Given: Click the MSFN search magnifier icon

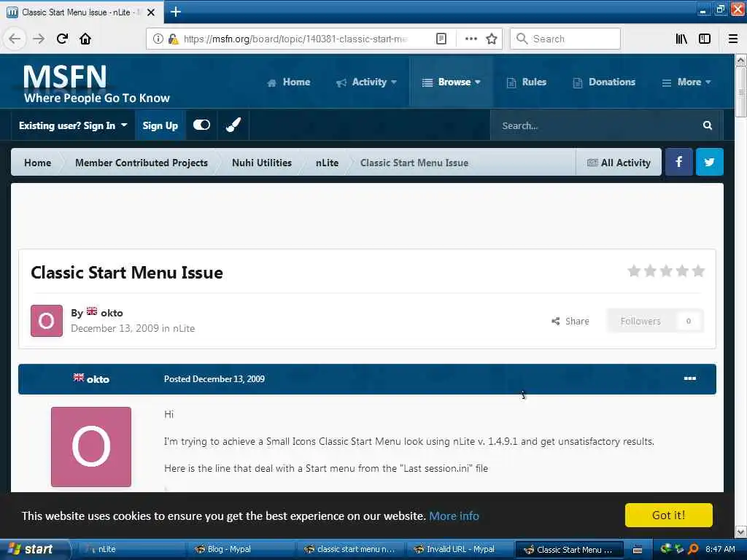Looking at the screenshot, I should [x=707, y=125].
